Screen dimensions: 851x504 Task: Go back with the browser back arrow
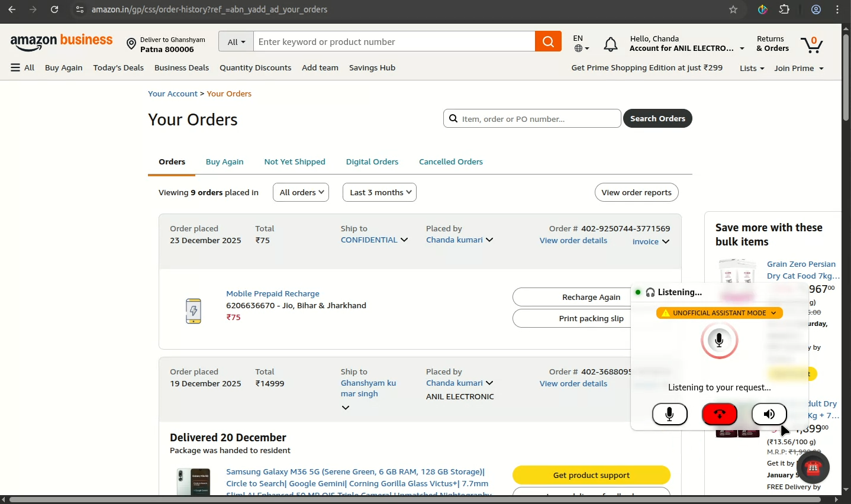tap(12, 9)
